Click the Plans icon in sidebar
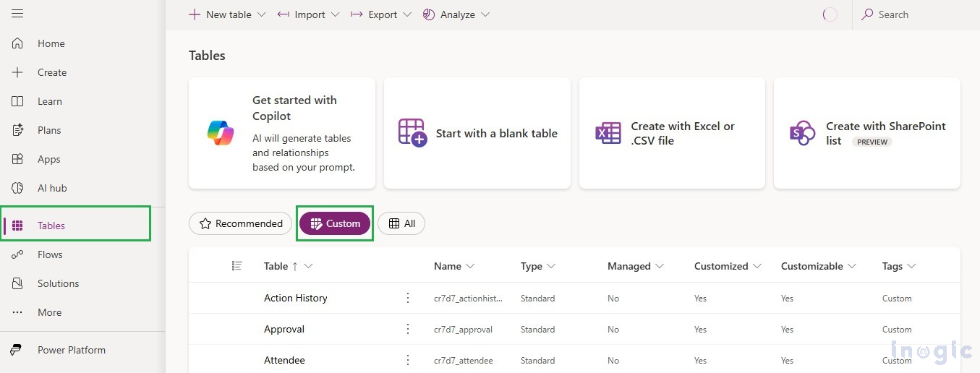This screenshot has width=980, height=373. pyautogui.click(x=18, y=130)
